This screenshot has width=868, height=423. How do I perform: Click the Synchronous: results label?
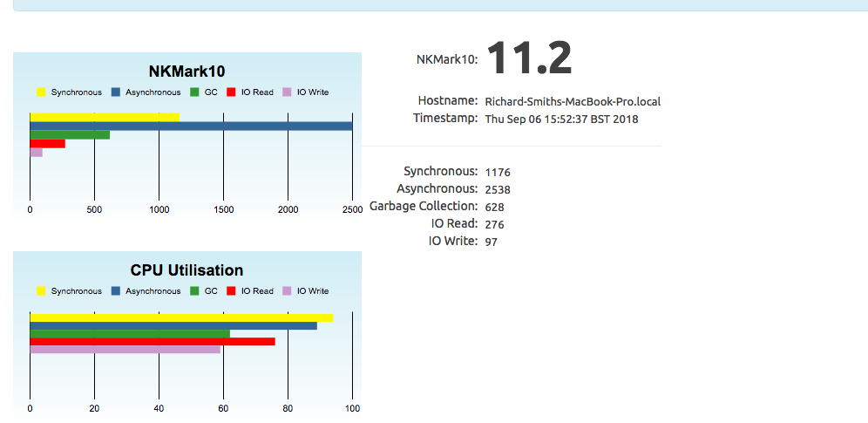click(x=441, y=171)
